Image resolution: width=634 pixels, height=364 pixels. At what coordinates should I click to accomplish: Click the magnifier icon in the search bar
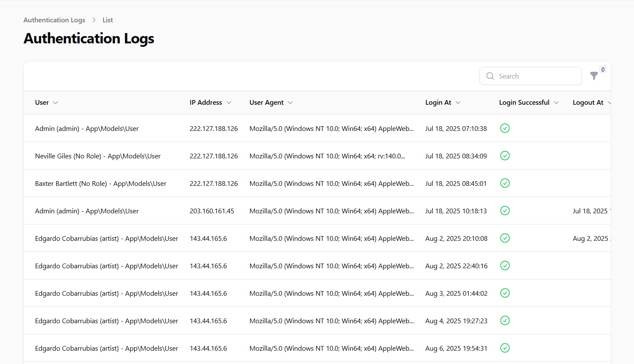click(490, 76)
